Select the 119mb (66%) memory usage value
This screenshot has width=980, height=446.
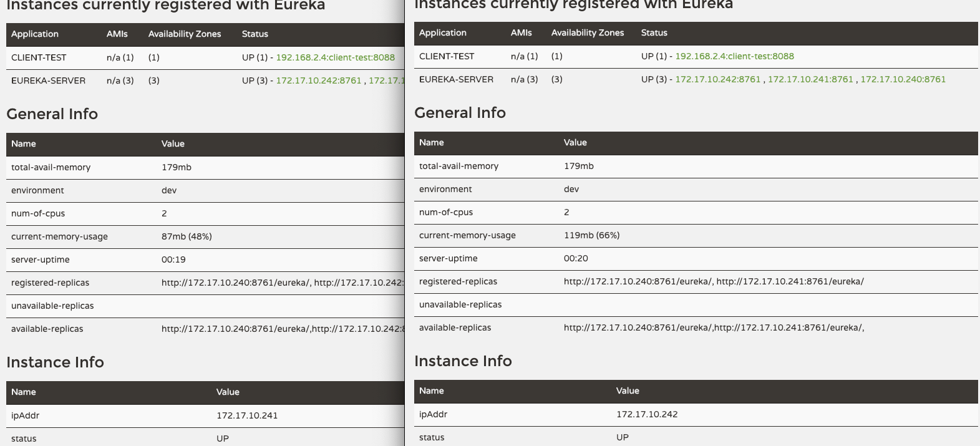[591, 235]
